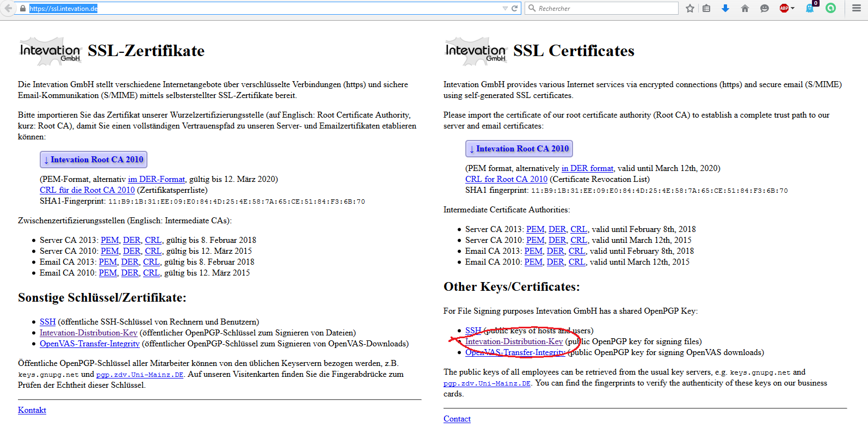Click PEM link for German Email CA 2013
868x446 pixels.
click(108, 262)
